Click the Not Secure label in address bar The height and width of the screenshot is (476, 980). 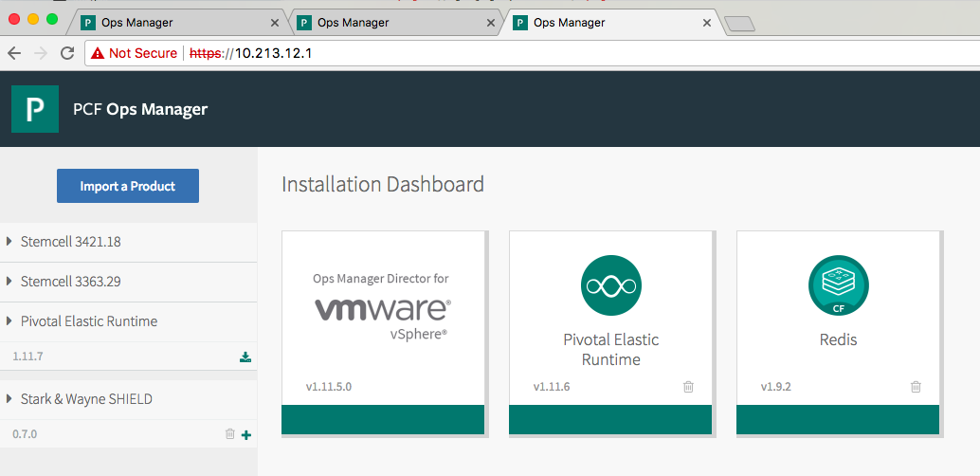pyautogui.click(x=142, y=53)
